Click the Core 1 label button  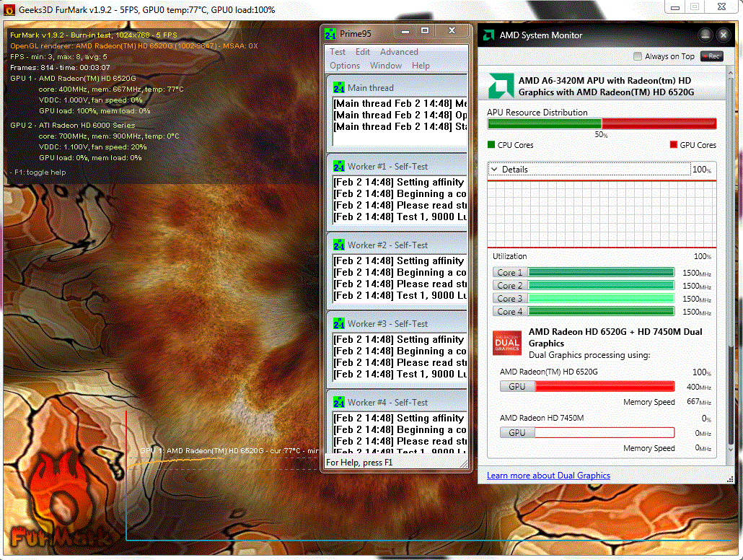(510, 273)
